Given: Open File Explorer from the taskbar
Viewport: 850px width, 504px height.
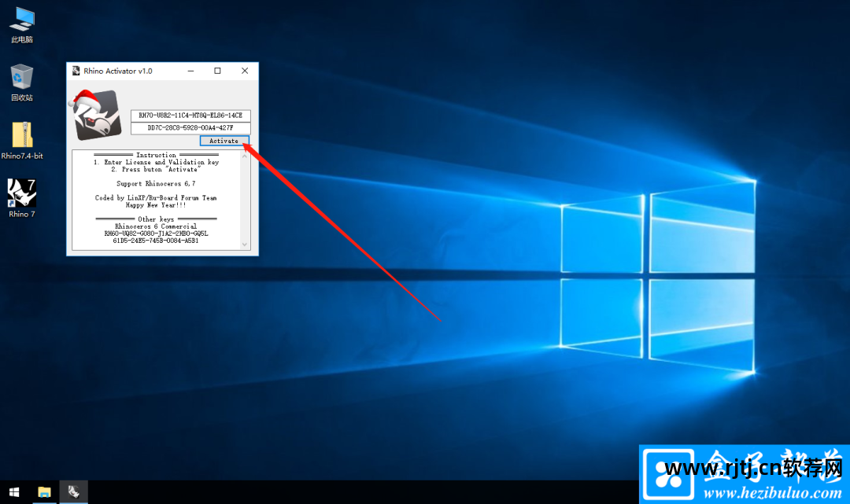Looking at the screenshot, I should (44, 492).
